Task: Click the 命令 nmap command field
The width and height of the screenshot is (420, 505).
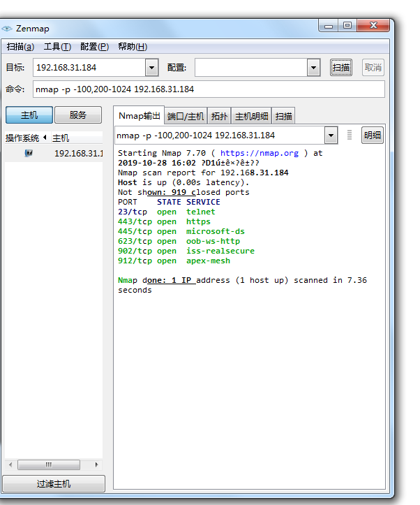Action: [209, 89]
